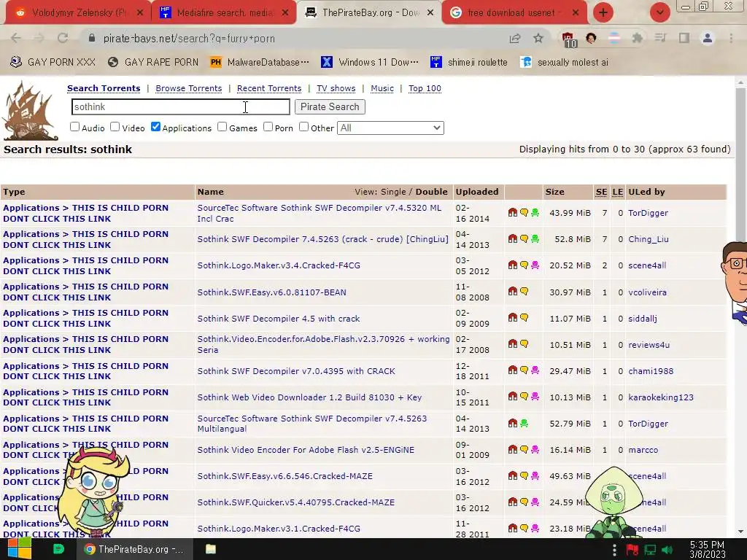Click the Pirate Search button

(x=330, y=106)
